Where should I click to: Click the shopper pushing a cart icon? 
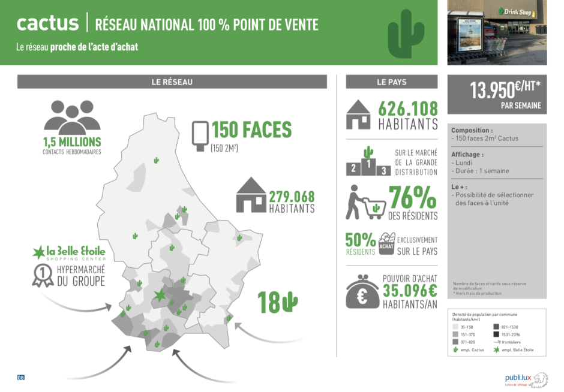click(x=365, y=202)
